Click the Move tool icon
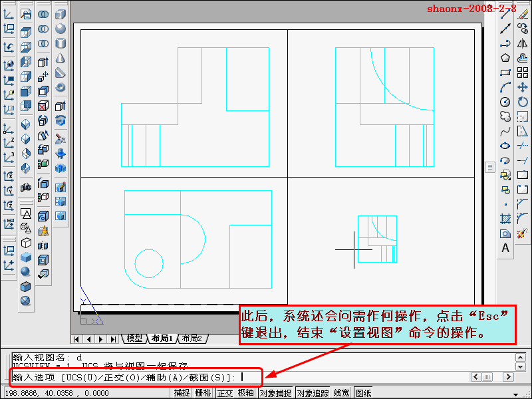 523,87
